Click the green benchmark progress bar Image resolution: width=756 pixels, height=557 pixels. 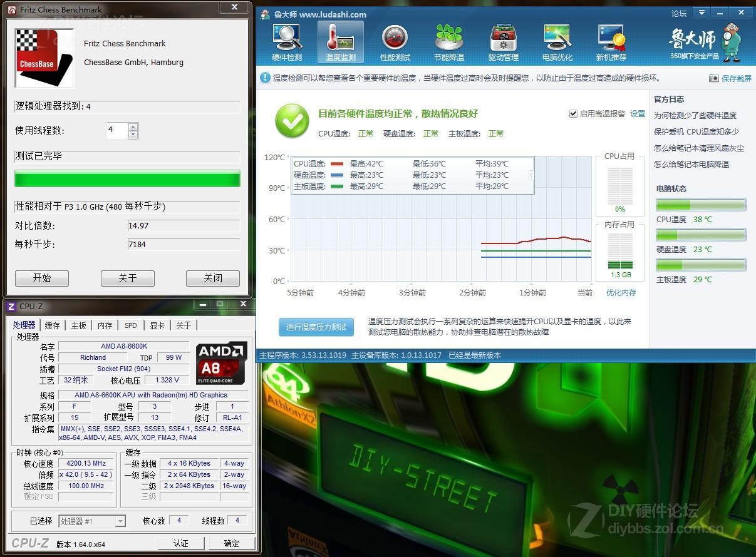127,178
